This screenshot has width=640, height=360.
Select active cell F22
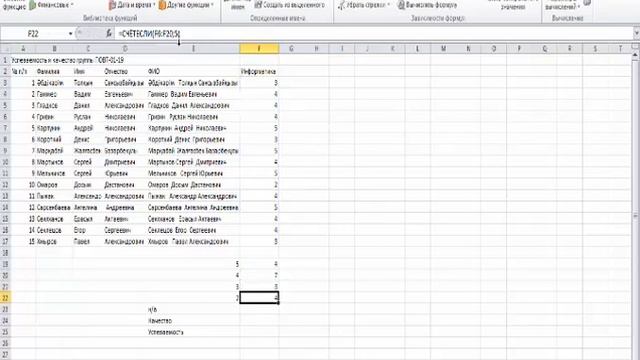point(259,298)
